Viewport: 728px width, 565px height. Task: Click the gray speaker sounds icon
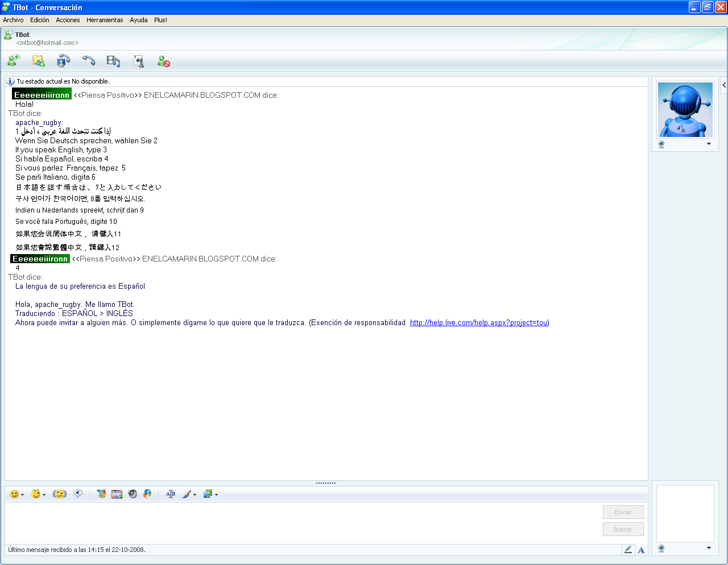pyautogui.click(x=133, y=494)
